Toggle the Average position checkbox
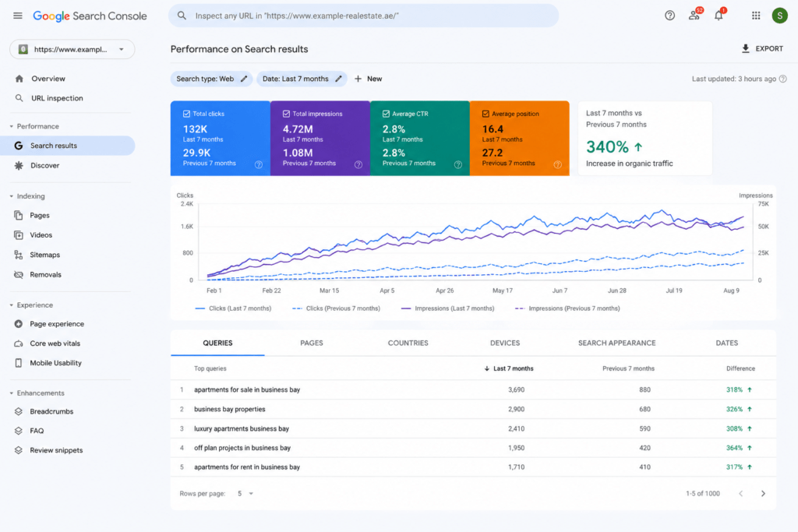 [x=486, y=114]
